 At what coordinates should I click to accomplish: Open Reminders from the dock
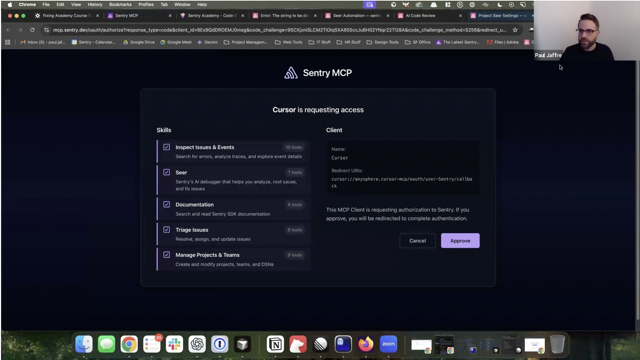coord(152,344)
